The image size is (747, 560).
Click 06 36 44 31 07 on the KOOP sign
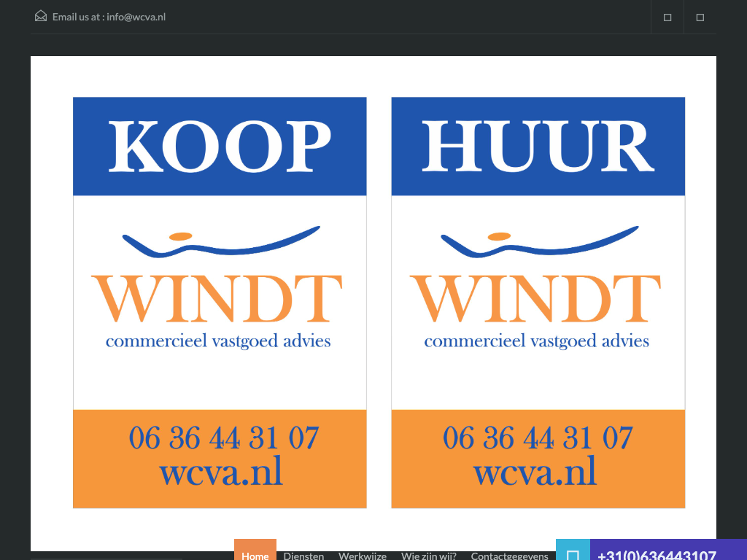click(x=223, y=438)
